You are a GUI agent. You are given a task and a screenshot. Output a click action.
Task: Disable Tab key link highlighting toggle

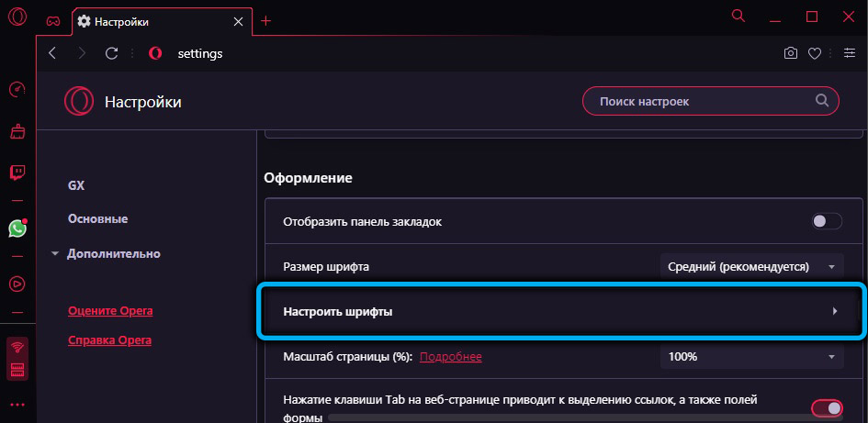826,408
